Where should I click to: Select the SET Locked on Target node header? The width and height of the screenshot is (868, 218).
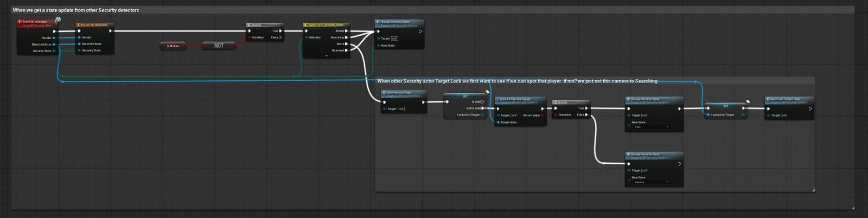726,106
